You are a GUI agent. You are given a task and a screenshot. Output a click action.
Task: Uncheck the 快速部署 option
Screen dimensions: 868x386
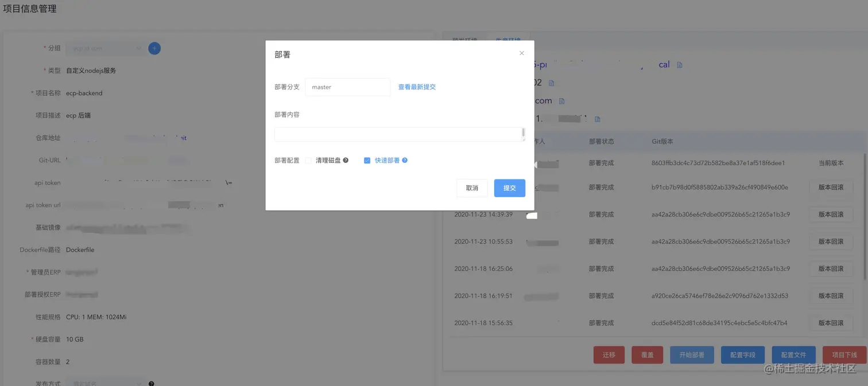point(367,160)
